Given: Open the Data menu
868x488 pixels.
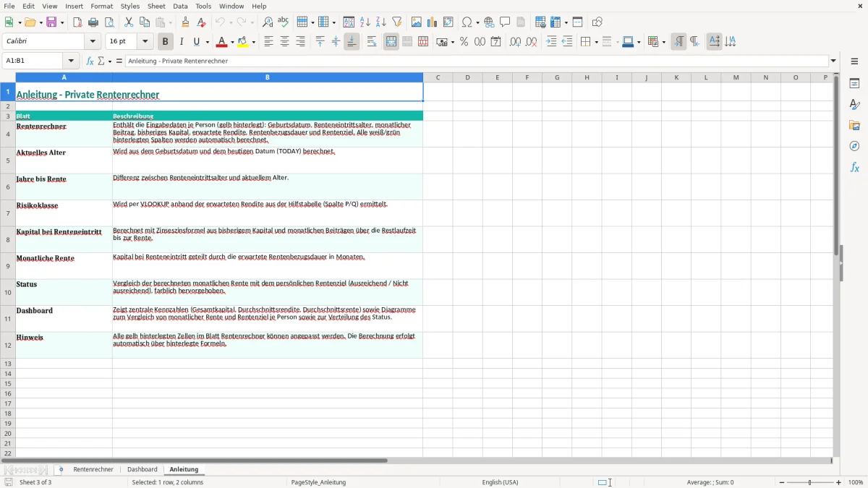Looking at the screenshot, I should coord(180,6).
